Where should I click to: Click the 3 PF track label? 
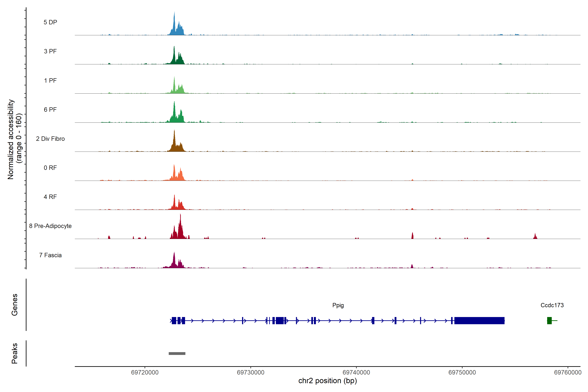50,51
